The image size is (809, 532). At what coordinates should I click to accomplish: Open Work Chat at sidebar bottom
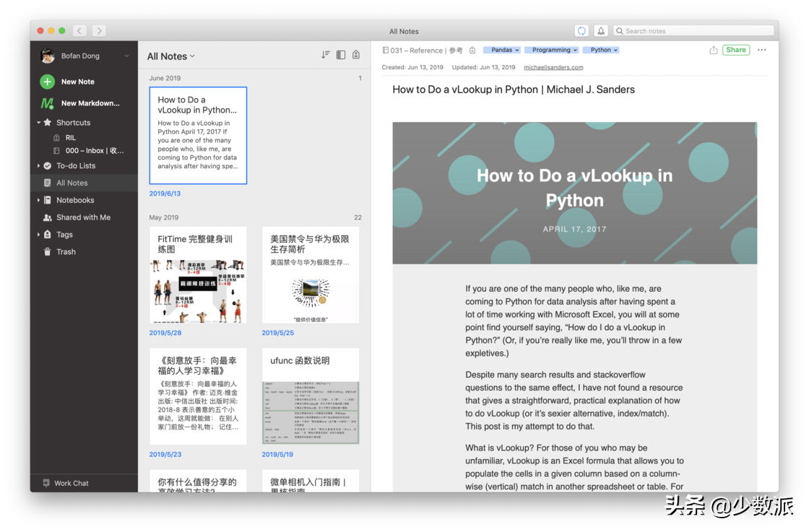66,483
